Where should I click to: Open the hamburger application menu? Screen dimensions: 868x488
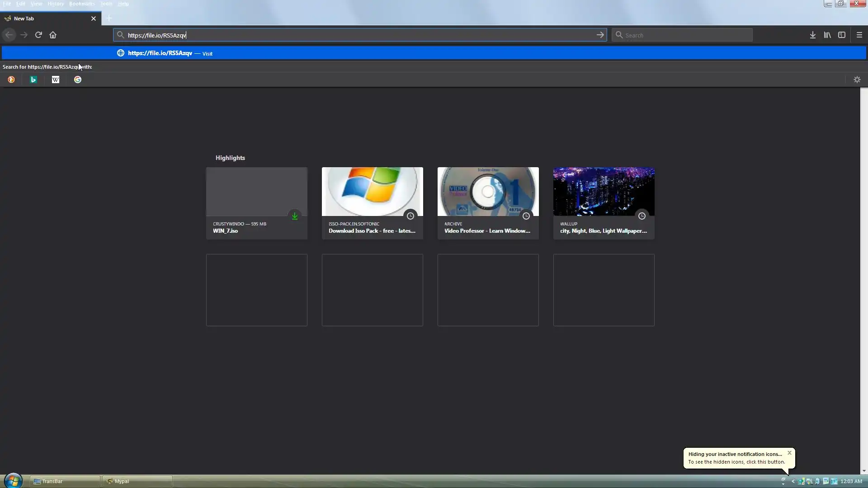pos(859,35)
